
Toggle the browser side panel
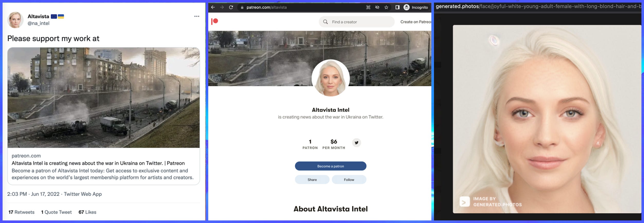point(397,7)
